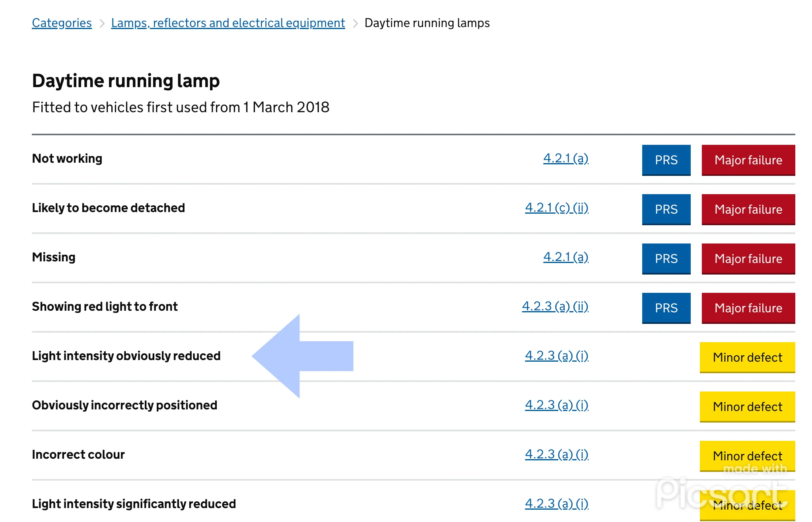Screen dimensions: 812x522
Task: Select Major failure for Not working
Action: pyautogui.click(x=748, y=160)
